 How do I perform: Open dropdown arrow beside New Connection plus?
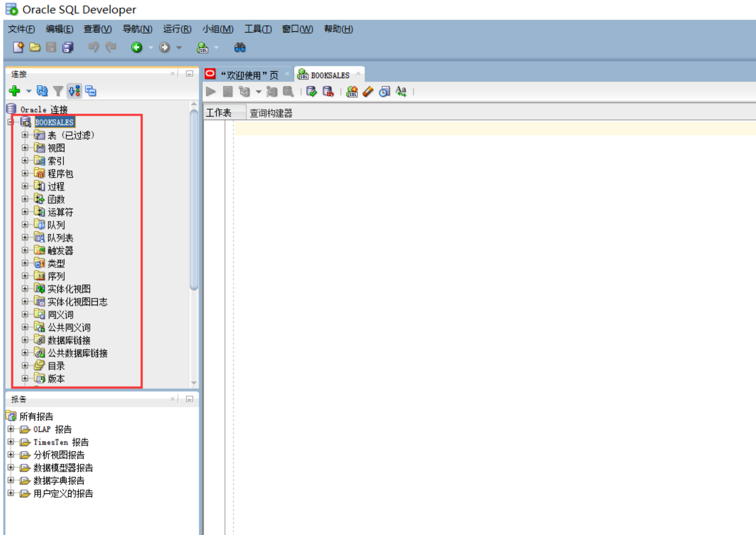point(29,91)
